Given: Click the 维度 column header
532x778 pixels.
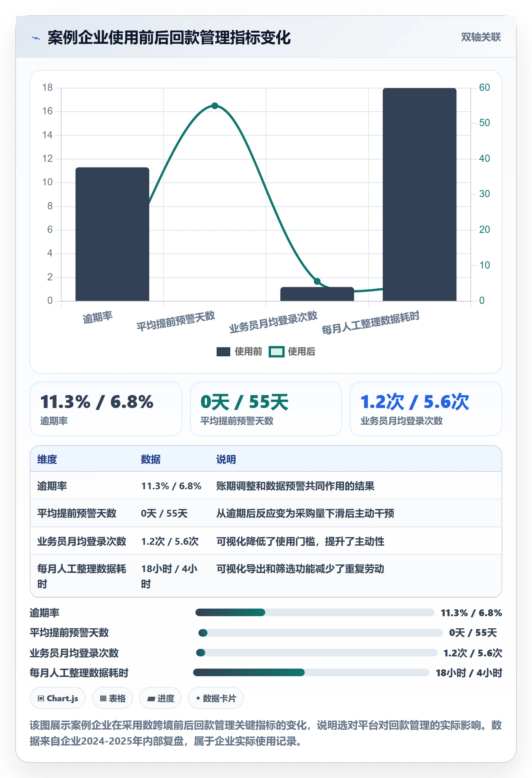Looking at the screenshot, I should [47, 459].
